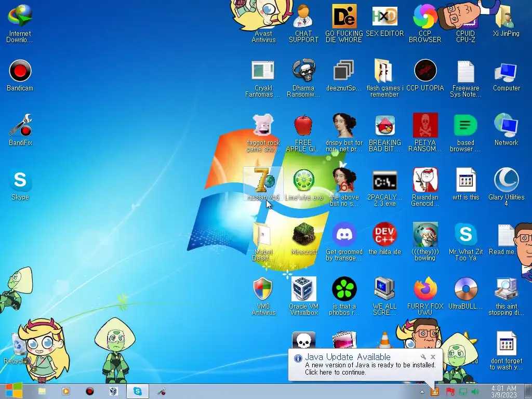Click the 'Mr What Zit Too Ya' Skype icon
The image size is (532, 399).
pyautogui.click(x=465, y=243)
